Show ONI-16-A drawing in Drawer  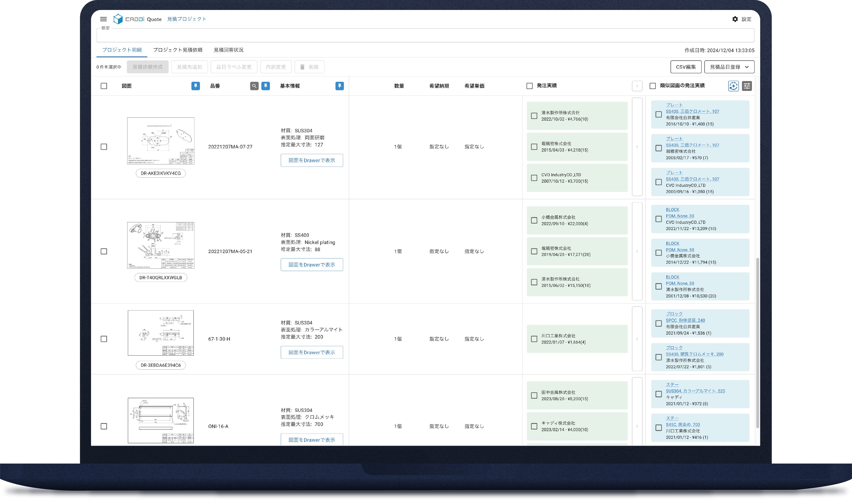coord(312,439)
